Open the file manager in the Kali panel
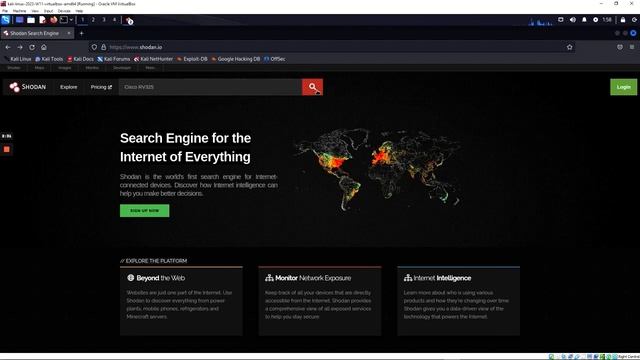The height and width of the screenshot is (360, 640). [x=31, y=20]
